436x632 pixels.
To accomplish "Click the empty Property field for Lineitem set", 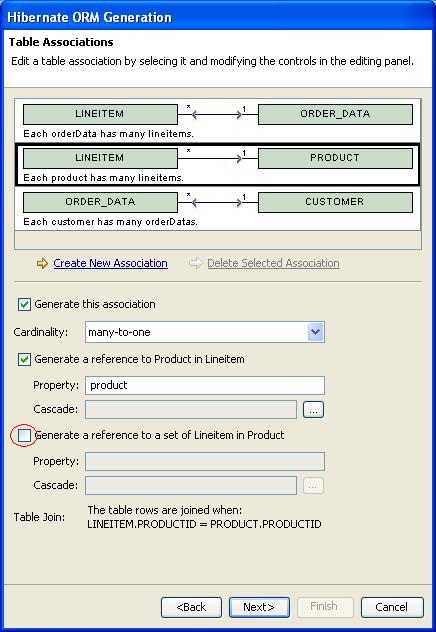I will coord(205,462).
